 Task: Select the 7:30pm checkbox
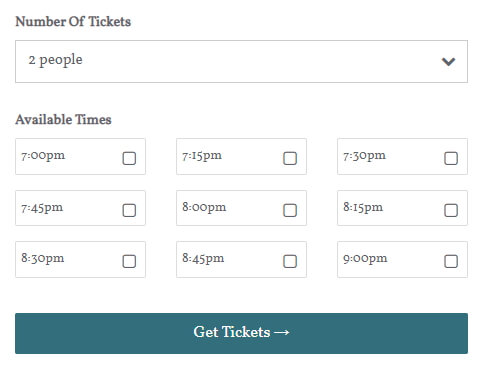click(451, 158)
